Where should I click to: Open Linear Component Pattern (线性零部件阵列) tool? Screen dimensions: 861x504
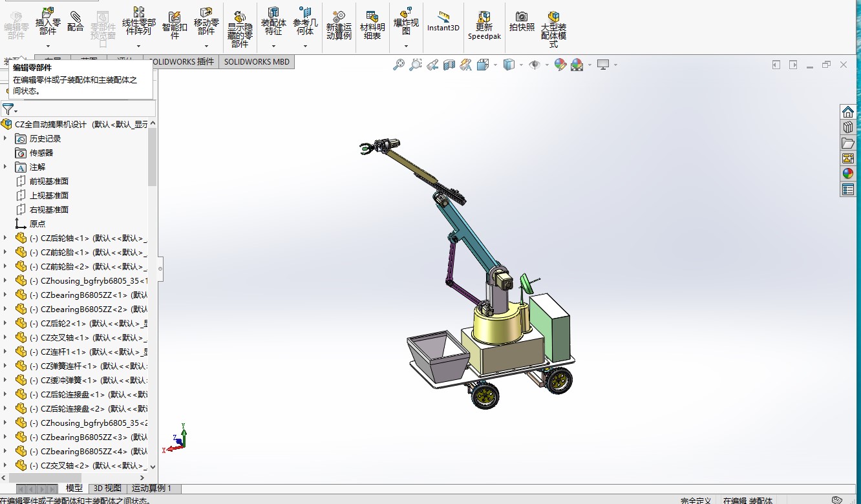pyautogui.click(x=138, y=21)
